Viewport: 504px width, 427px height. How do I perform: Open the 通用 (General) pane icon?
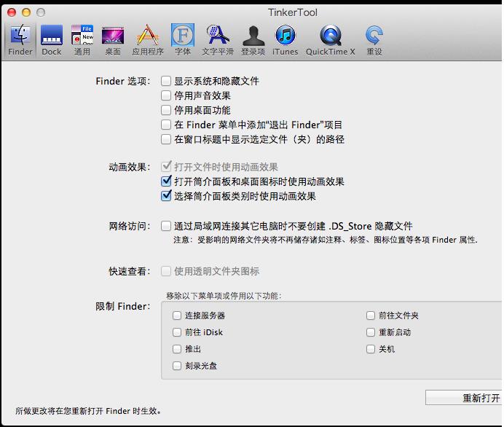tap(82, 40)
